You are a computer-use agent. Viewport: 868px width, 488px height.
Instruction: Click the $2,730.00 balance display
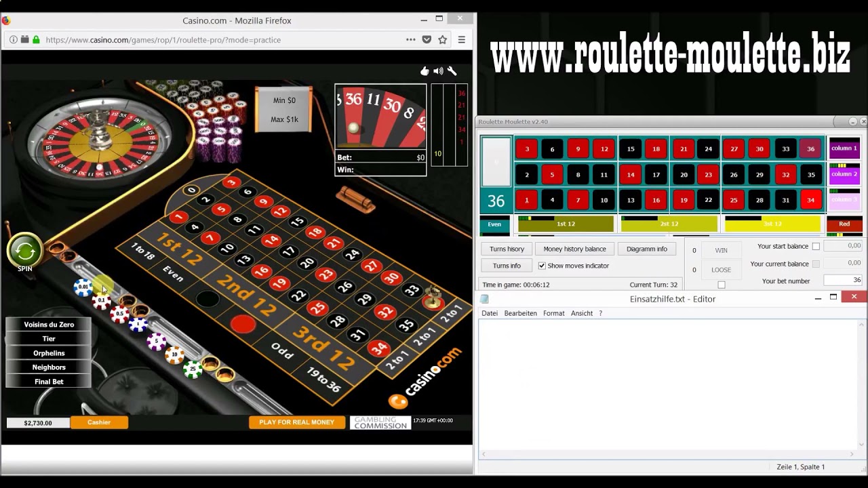click(38, 422)
